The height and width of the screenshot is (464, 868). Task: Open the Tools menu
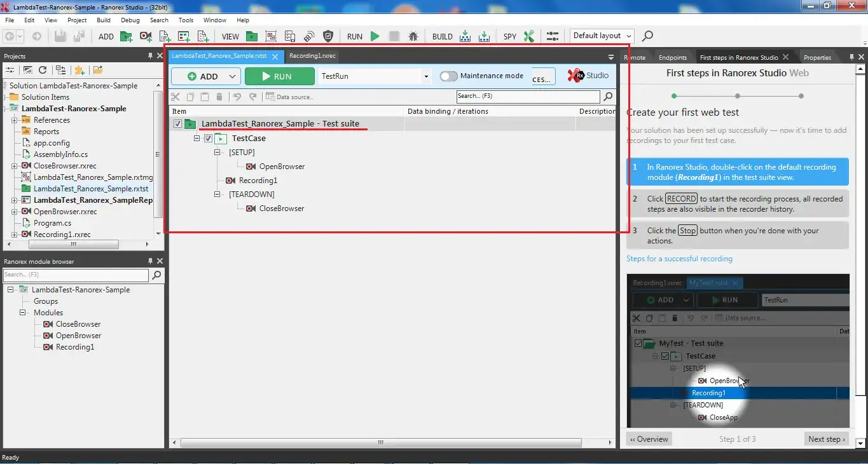pos(186,20)
